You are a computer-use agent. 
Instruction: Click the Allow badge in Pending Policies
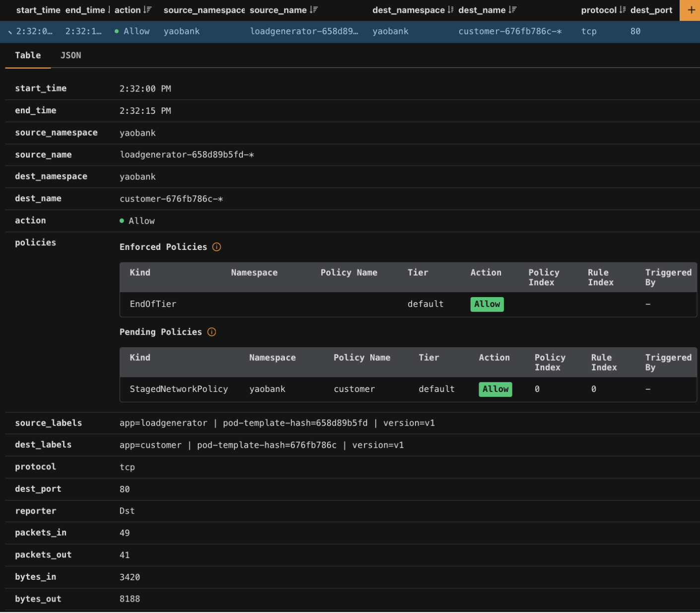[495, 389]
